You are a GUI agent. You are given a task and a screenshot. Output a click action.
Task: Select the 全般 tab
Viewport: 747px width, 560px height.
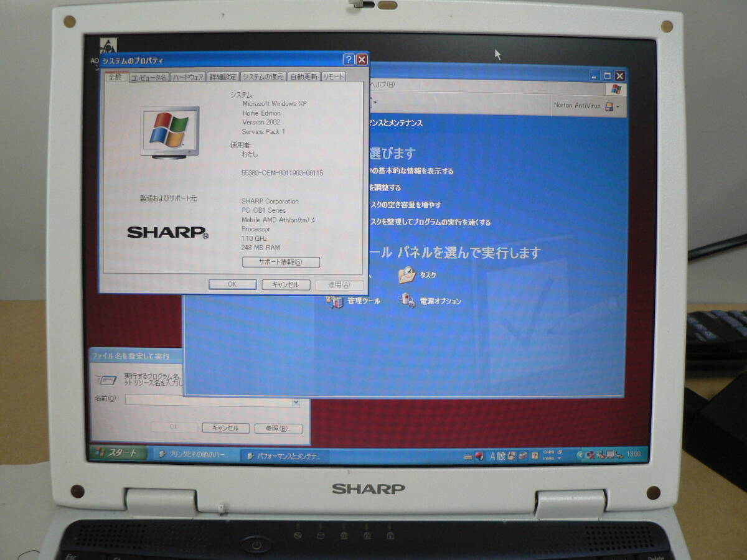click(116, 77)
